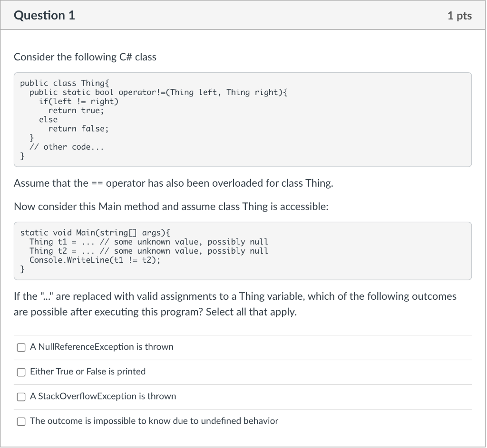Select the StackOverflowException is thrown checkbox
This screenshot has width=487, height=448.
(21, 397)
